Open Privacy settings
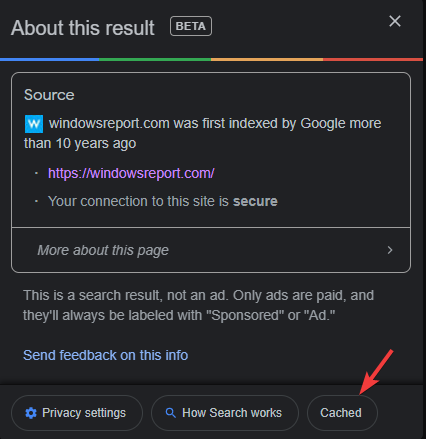Image resolution: width=426 pixels, height=439 pixels. [x=77, y=413]
